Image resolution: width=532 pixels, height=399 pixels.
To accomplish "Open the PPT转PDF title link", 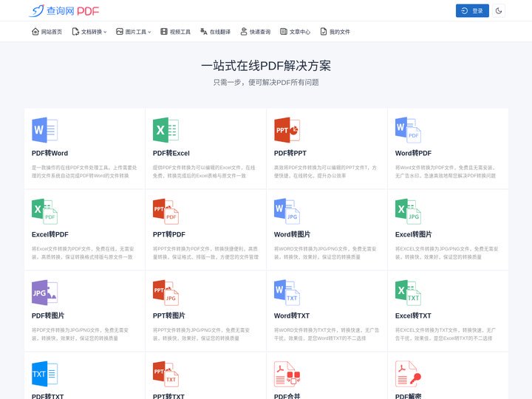I will pyautogui.click(x=169, y=234).
